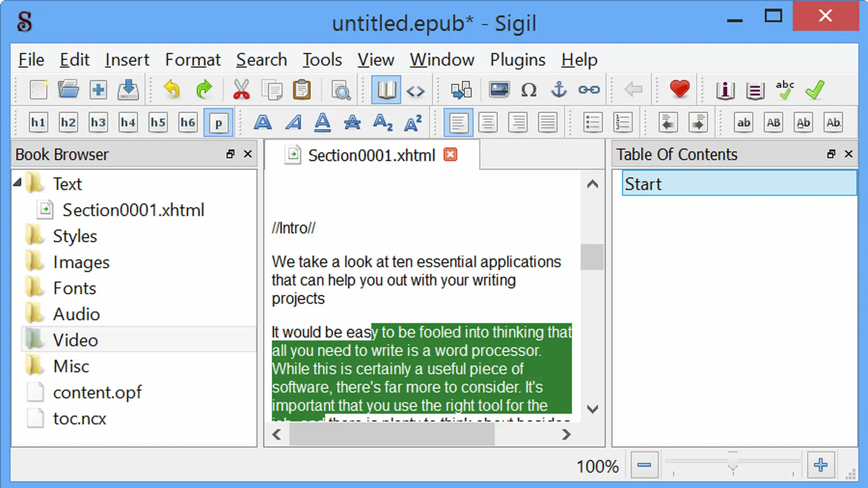This screenshot has width=868, height=488.
Task: Copy the selected text
Action: [272, 90]
